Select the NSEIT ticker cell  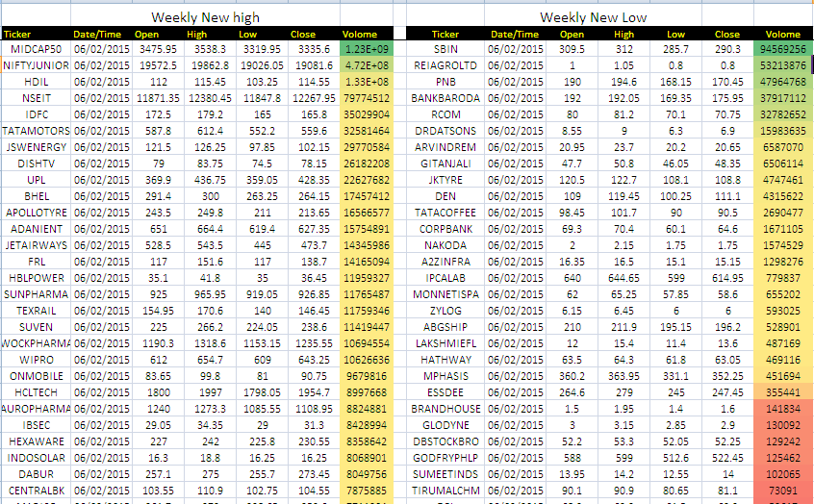36,98
